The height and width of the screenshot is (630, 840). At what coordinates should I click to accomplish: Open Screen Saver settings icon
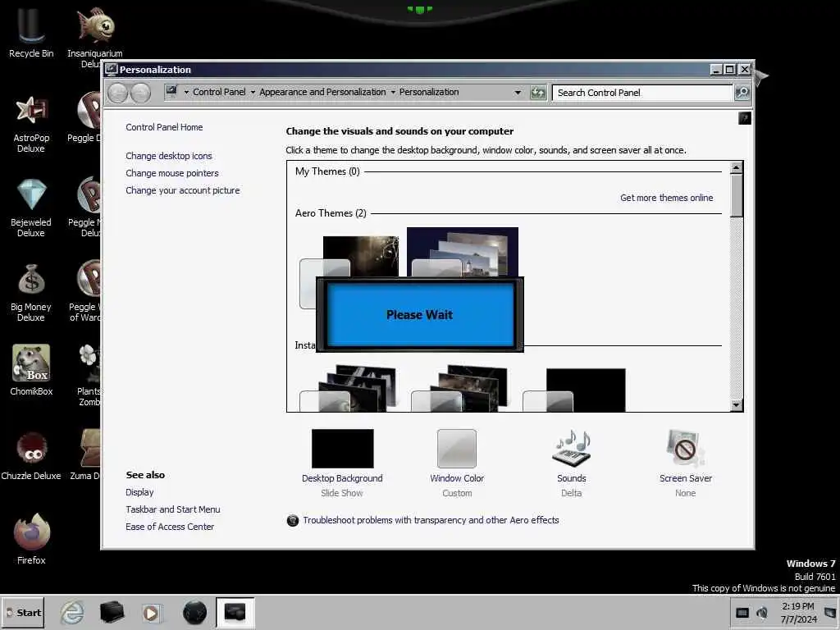tap(685, 449)
